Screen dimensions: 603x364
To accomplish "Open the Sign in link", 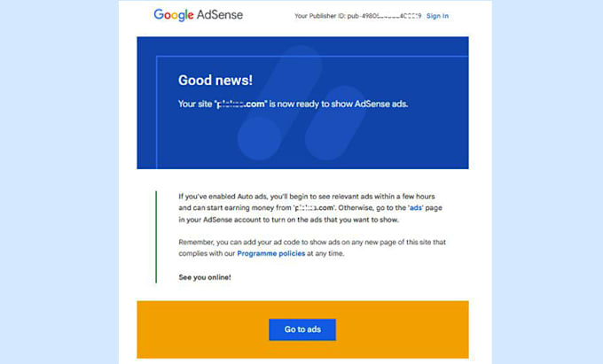I will click(437, 16).
